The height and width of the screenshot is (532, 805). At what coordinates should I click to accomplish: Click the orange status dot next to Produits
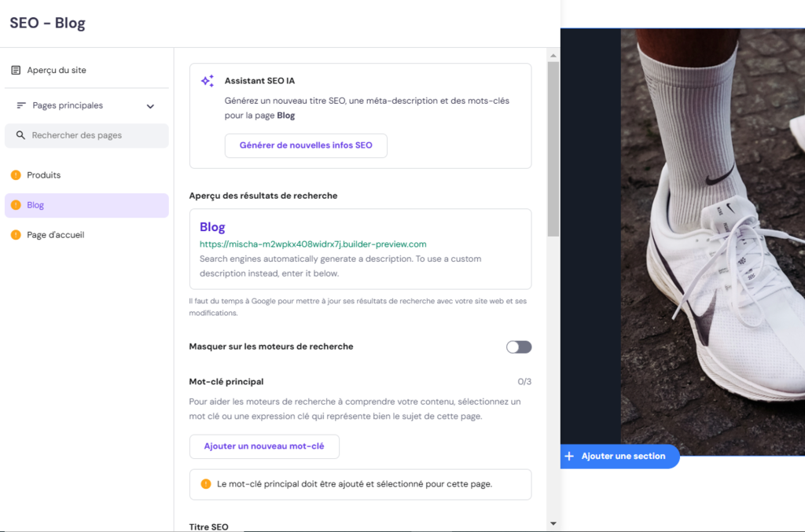[x=16, y=174]
